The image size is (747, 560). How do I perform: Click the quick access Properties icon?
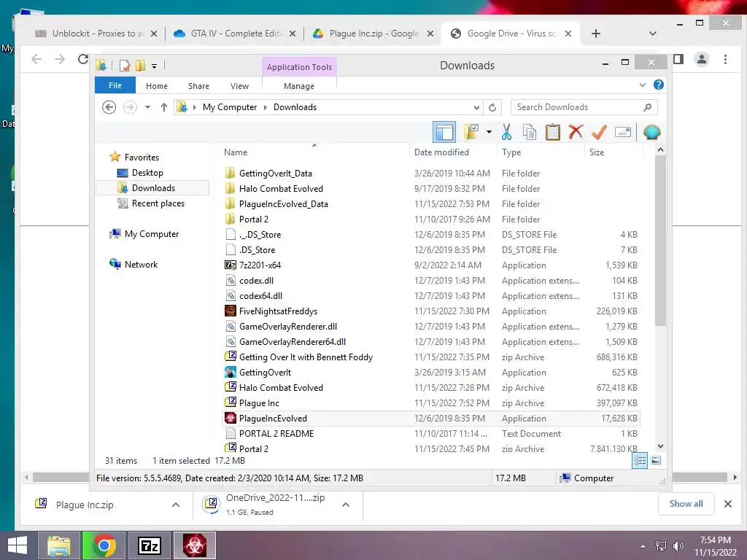(x=125, y=66)
